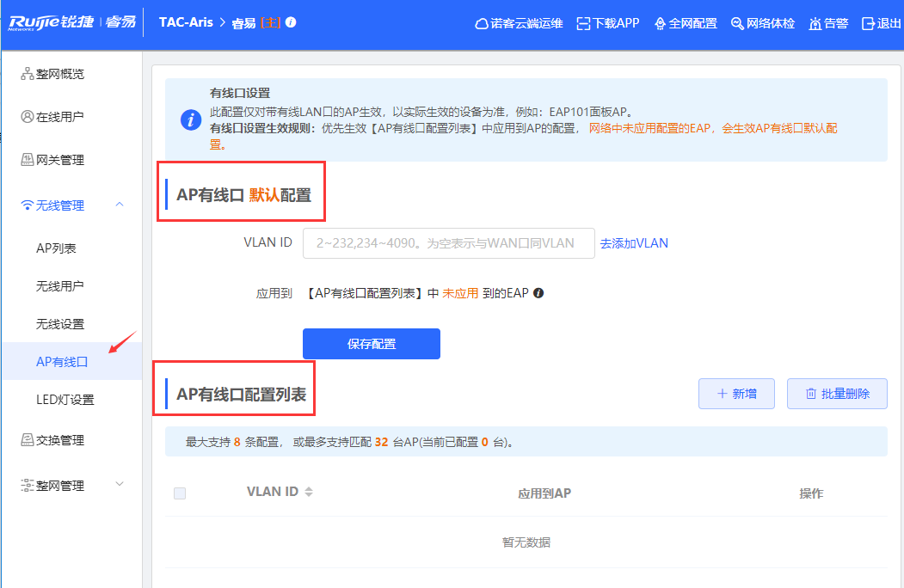Image resolution: width=904 pixels, height=588 pixels.
Task: Open 全网配置 in header
Action: click(686, 24)
